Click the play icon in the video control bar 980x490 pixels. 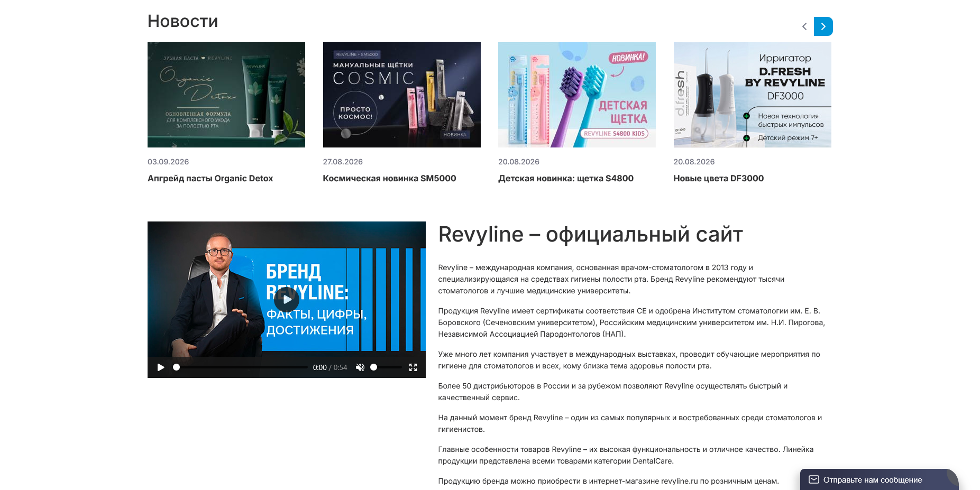click(161, 367)
